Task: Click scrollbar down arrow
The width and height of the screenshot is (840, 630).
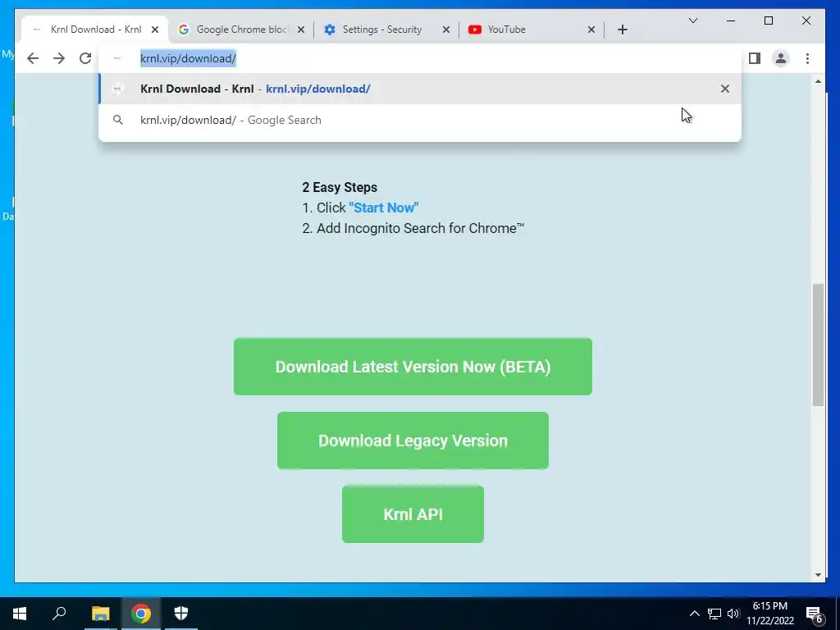Action: 818,575
